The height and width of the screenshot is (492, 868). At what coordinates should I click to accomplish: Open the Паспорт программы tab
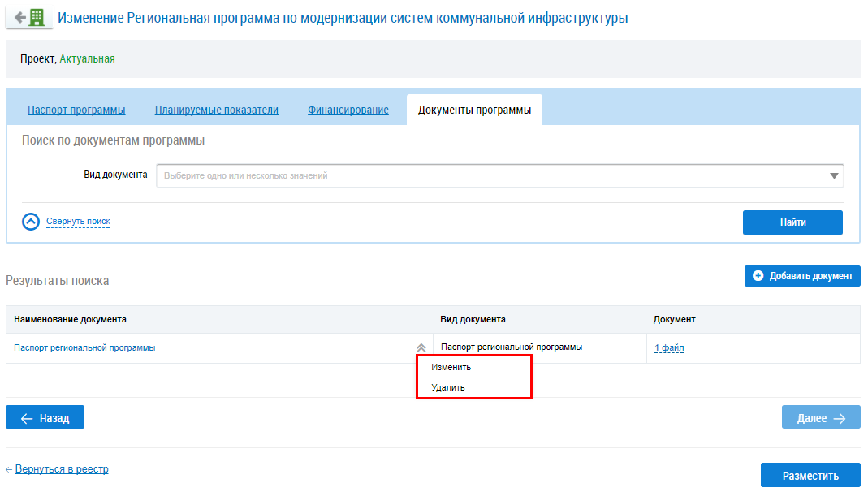[76, 110]
